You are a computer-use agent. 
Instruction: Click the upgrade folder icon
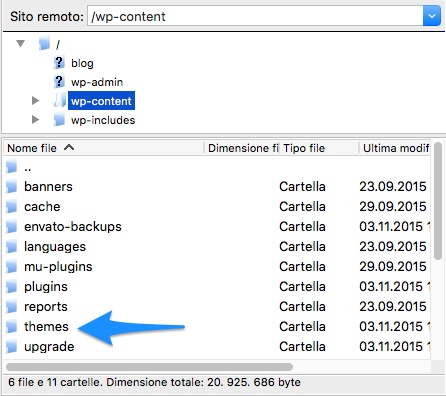(x=11, y=346)
